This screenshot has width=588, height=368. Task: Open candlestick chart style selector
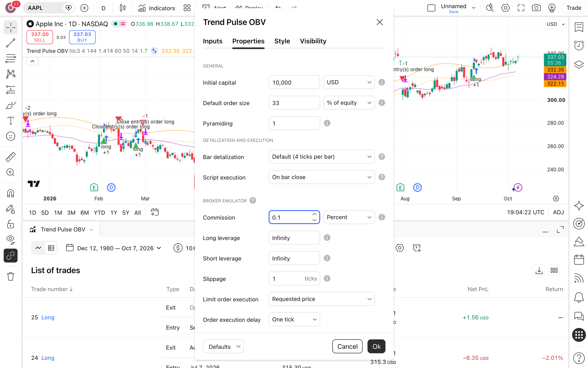pos(123,8)
